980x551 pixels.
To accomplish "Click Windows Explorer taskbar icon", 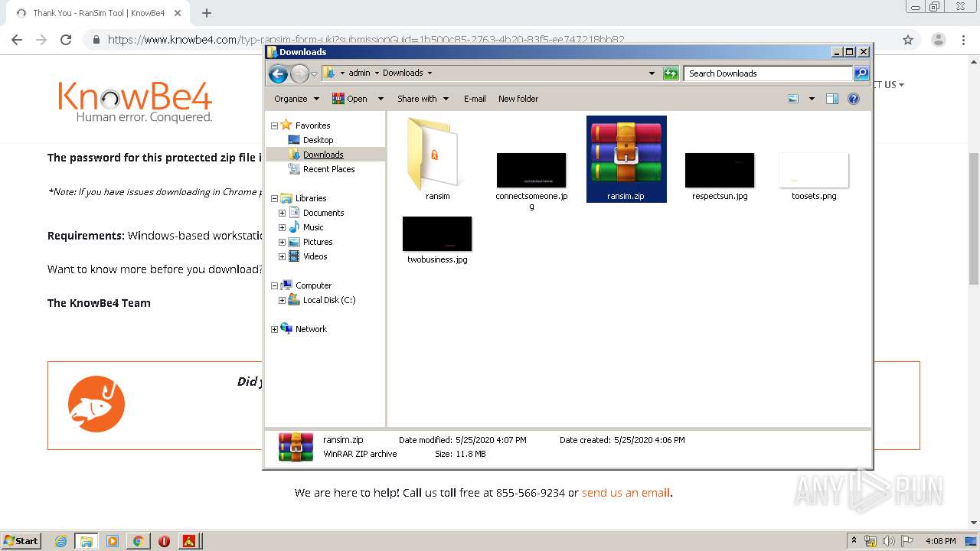I will (x=87, y=541).
